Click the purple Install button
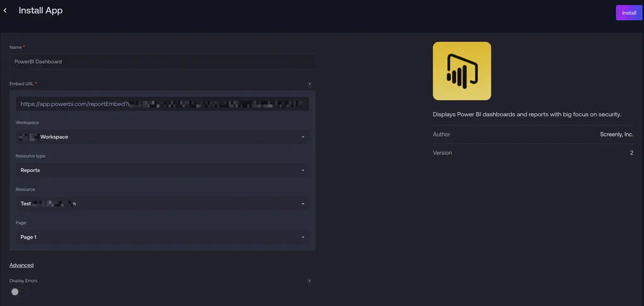 click(x=629, y=13)
